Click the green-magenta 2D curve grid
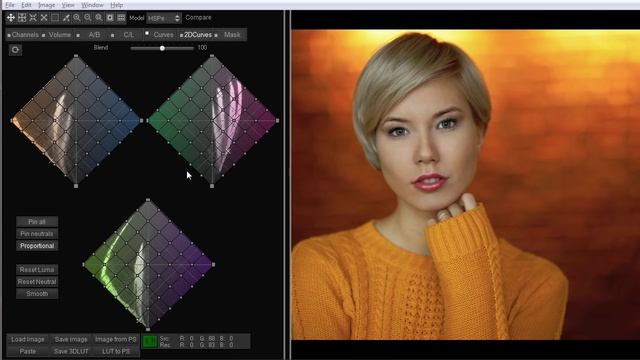 point(212,121)
